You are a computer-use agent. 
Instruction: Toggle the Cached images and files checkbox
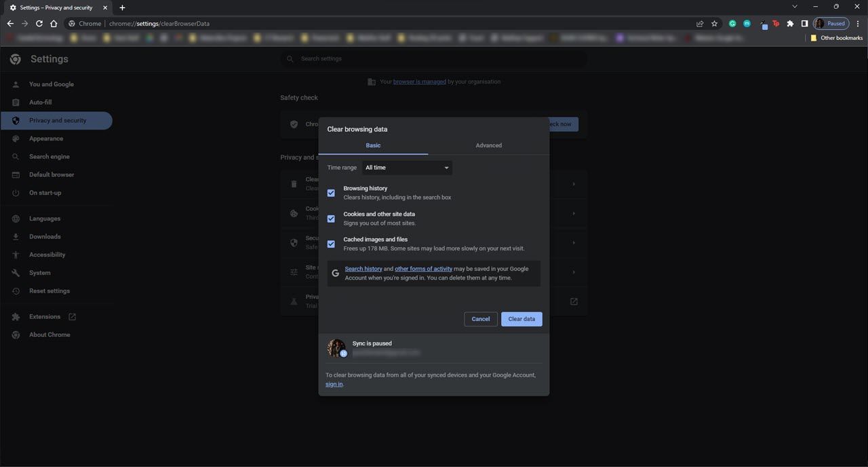(331, 244)
